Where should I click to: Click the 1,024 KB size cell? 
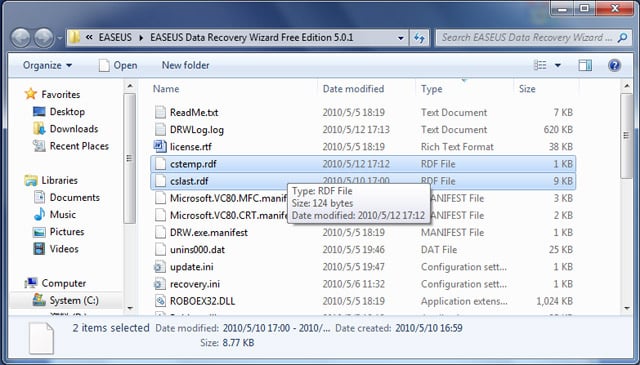tap(554, 301)
